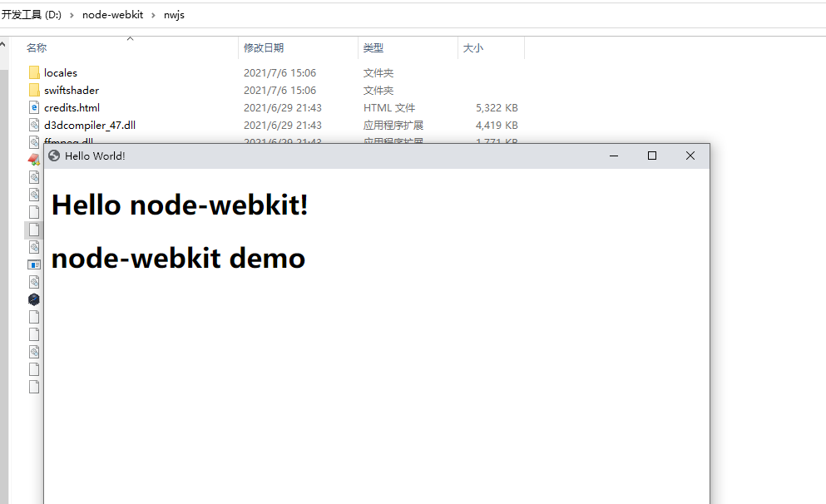Select the dark hexagonal file icon in the list

coord(33,299)
